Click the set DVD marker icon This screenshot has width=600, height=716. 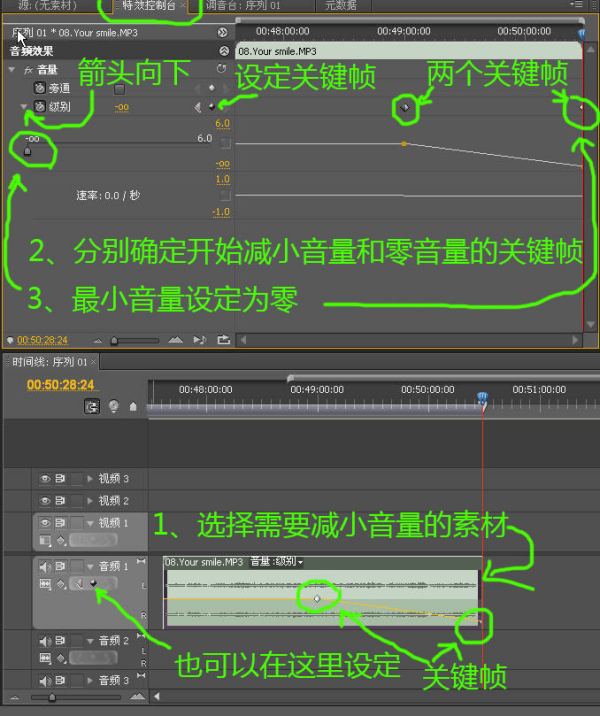tap(114, 406)
